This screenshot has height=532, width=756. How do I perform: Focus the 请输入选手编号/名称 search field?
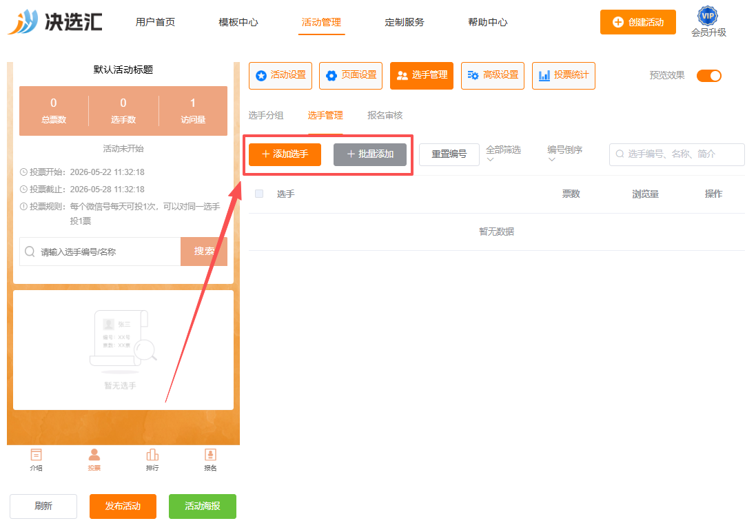coord(100,252)
